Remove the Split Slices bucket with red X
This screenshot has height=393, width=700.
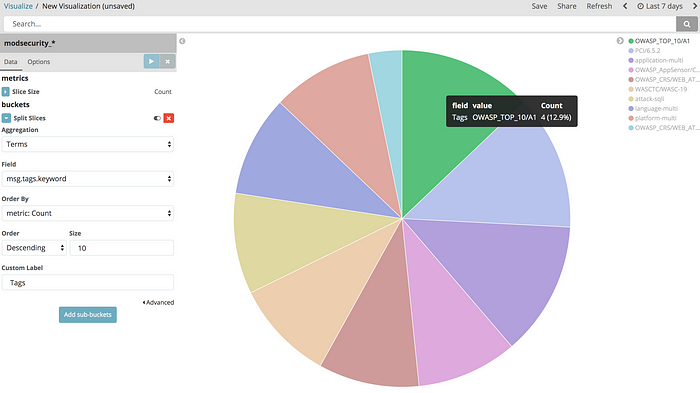169,118
